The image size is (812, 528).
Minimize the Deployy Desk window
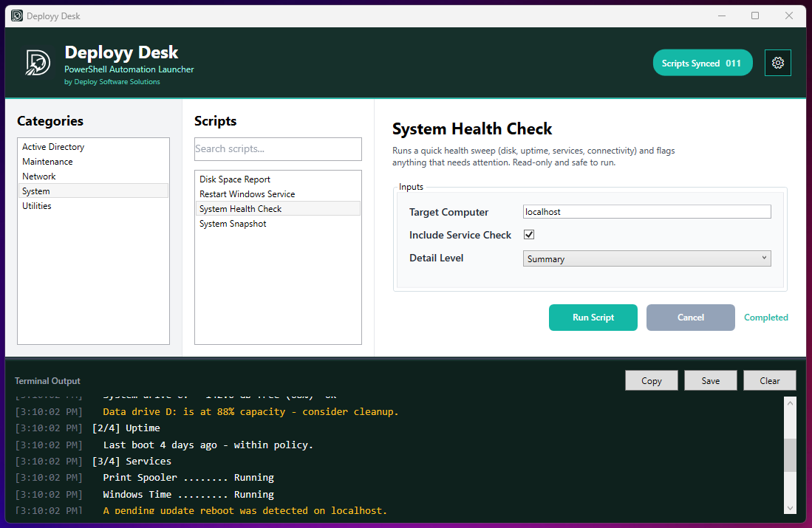tap(722, 16)
